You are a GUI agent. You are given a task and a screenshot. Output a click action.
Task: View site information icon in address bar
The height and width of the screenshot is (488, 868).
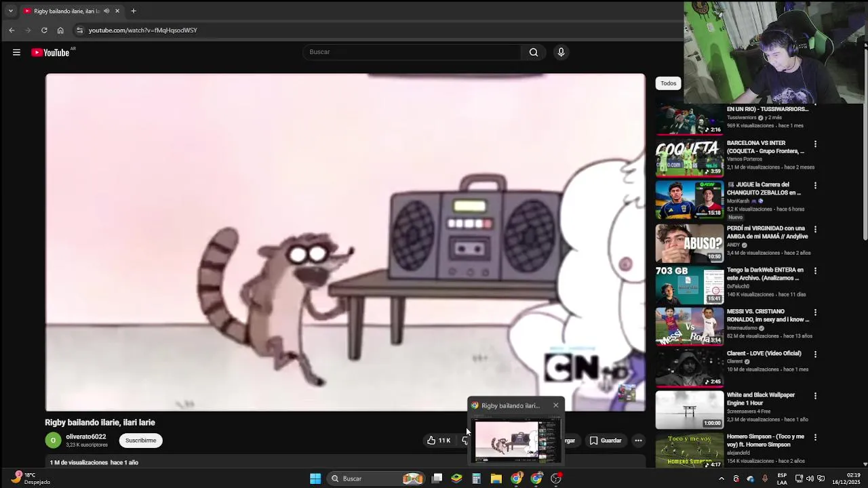[79, 30]
